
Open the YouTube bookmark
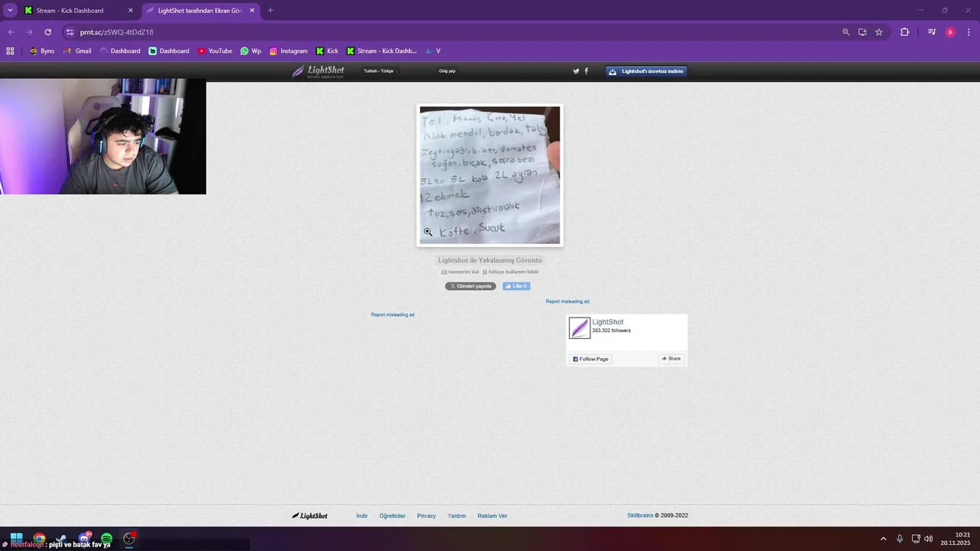(x=214, y=51)
